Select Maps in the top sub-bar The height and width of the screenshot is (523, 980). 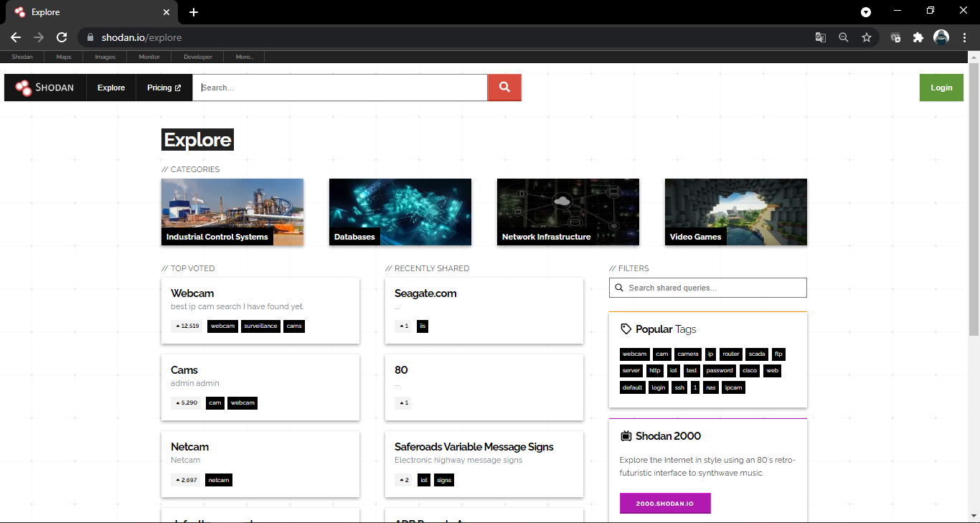(64, 57)
